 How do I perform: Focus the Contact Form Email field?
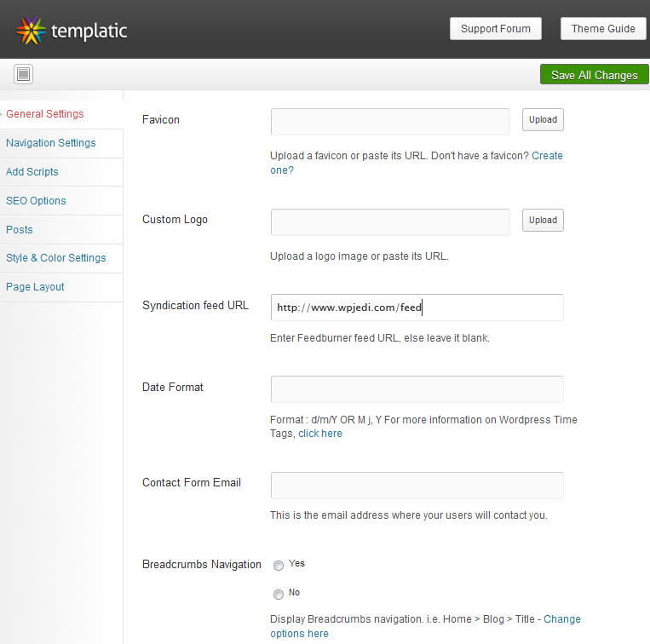click(x=417, y=486)
